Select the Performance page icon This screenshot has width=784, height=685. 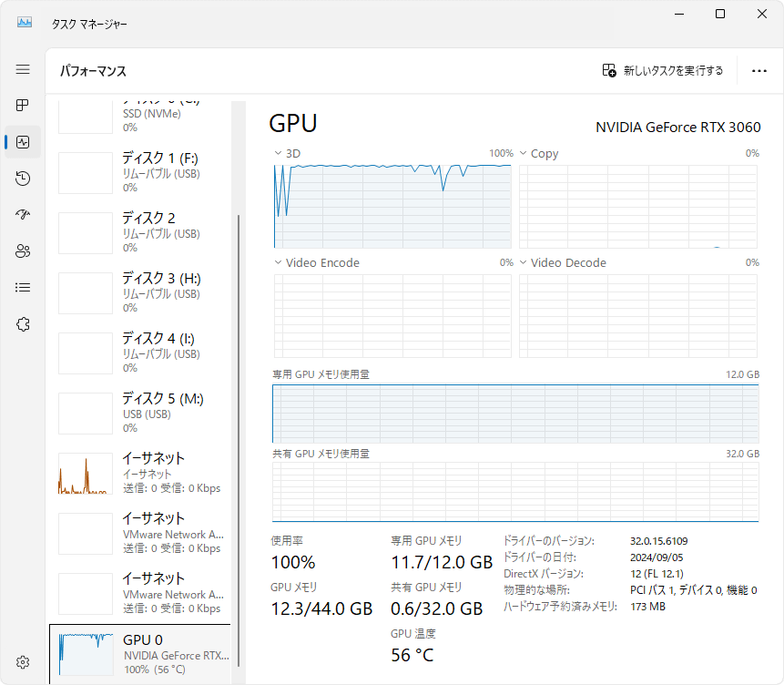tap(23, 142)
